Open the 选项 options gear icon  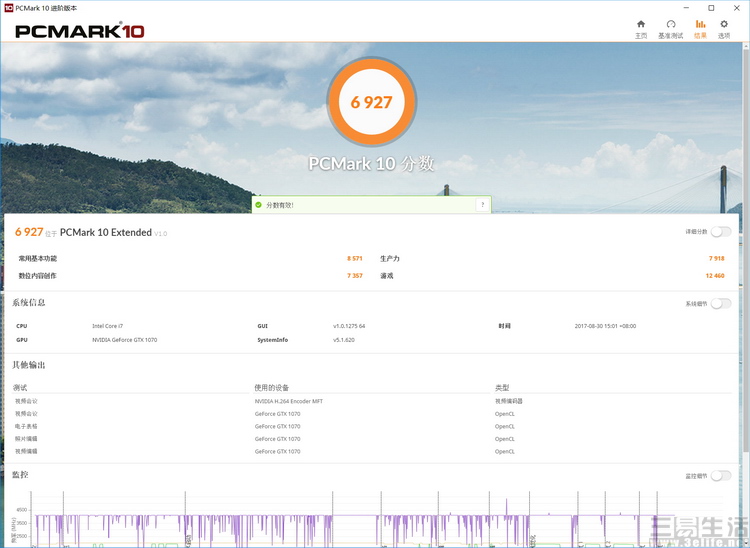724,28
